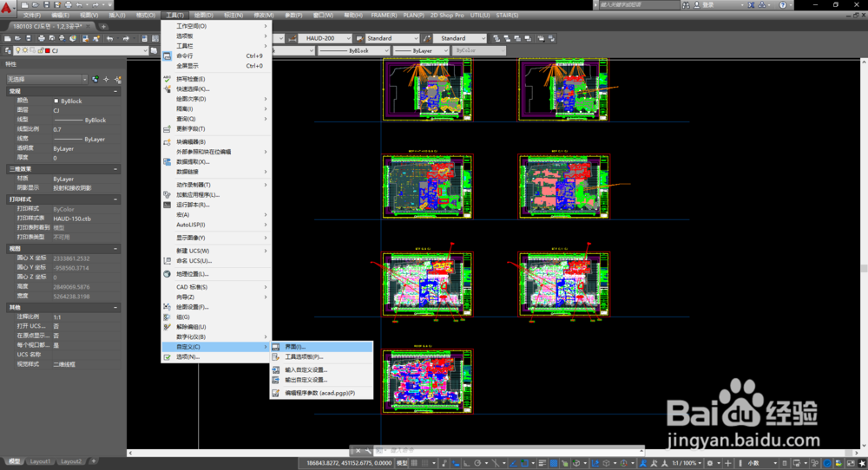
Task: Click the Plot printer icon in the quick access toolbar
Action: [68, 4]
